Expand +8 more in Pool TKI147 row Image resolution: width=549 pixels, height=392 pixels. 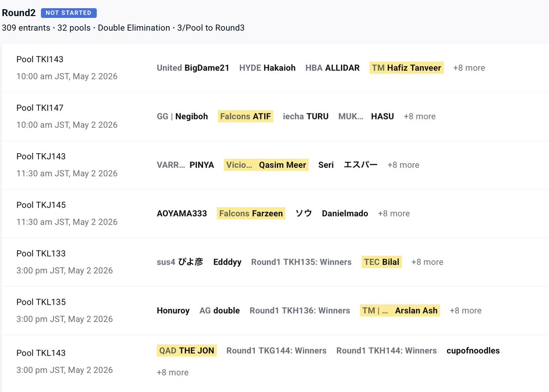pos(420,116)
